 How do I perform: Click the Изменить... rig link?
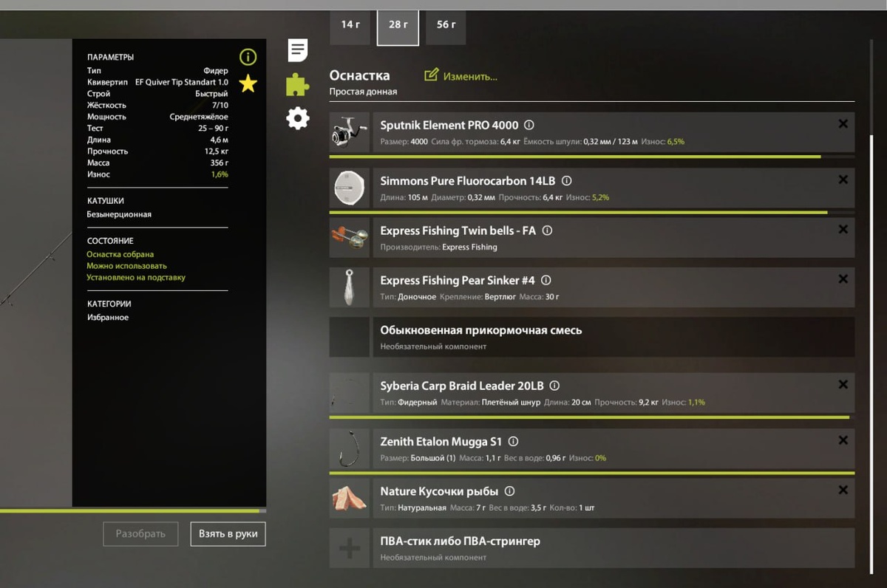(470, 76)
